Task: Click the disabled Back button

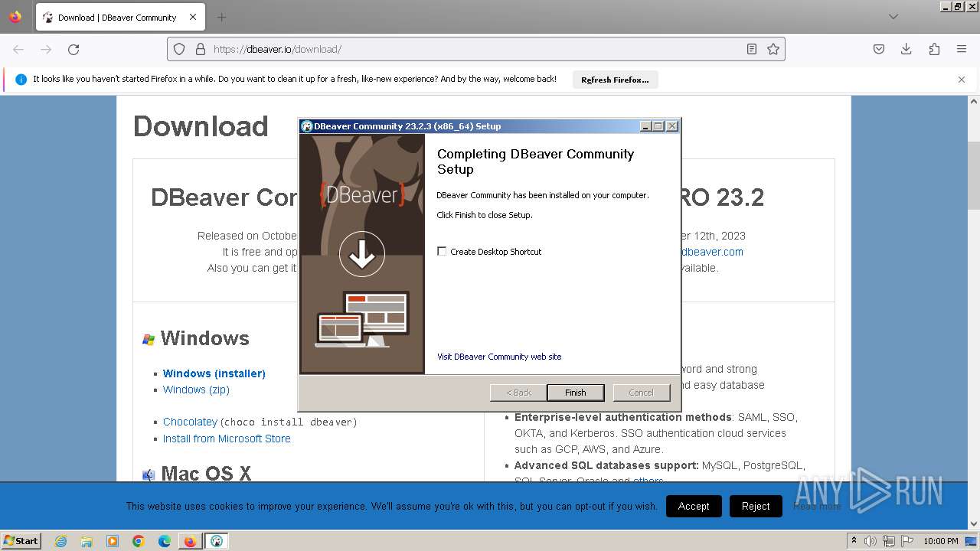Action: coord(518,393)
